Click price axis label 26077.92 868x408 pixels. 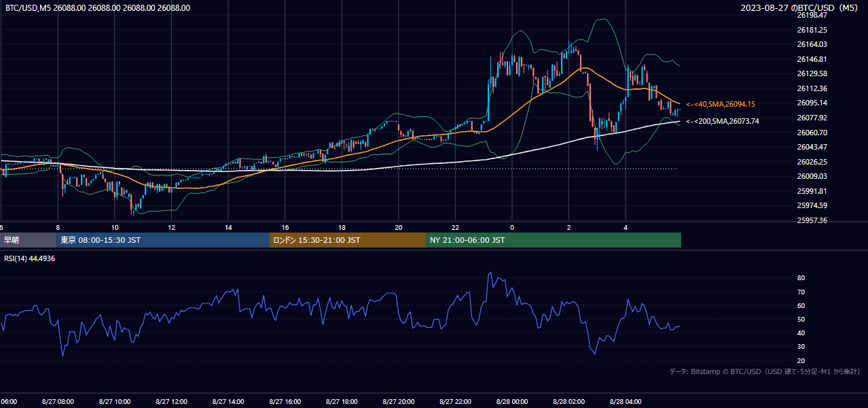click(x=812, y=118)
